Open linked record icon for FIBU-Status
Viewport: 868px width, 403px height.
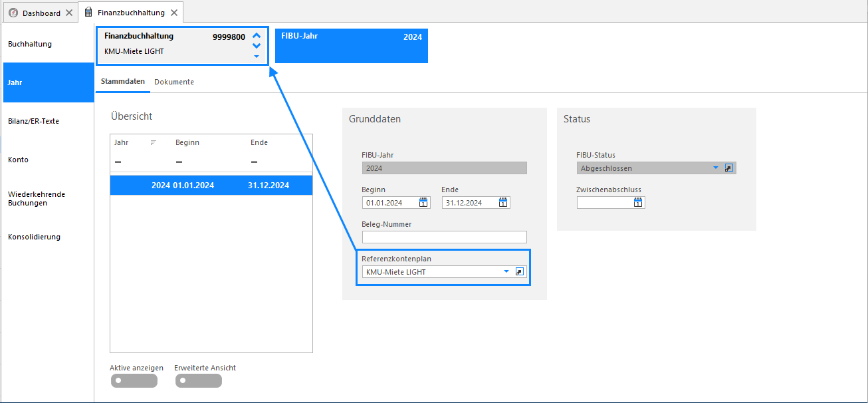coord(728,168)
